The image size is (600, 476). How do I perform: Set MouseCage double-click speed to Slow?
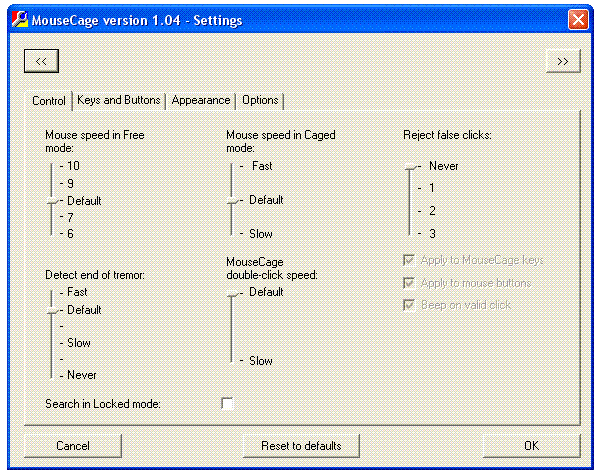[x=261, y=360]
